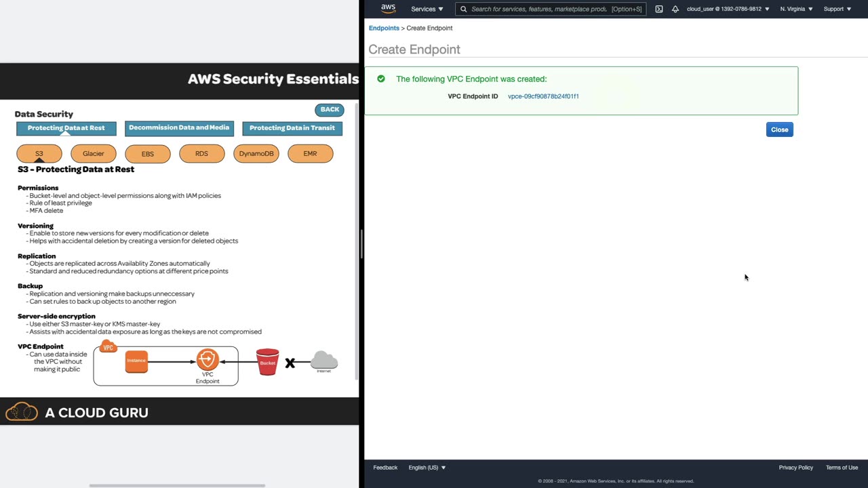868x488 pixels.
Task: Open the cloud_user account dropdown
Action: [728, 9]
